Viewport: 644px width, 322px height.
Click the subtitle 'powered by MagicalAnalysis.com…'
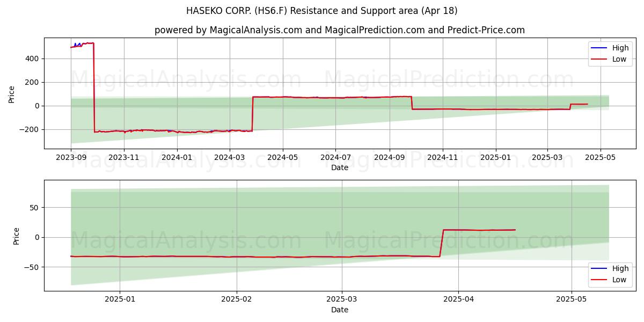coord(340,30)
